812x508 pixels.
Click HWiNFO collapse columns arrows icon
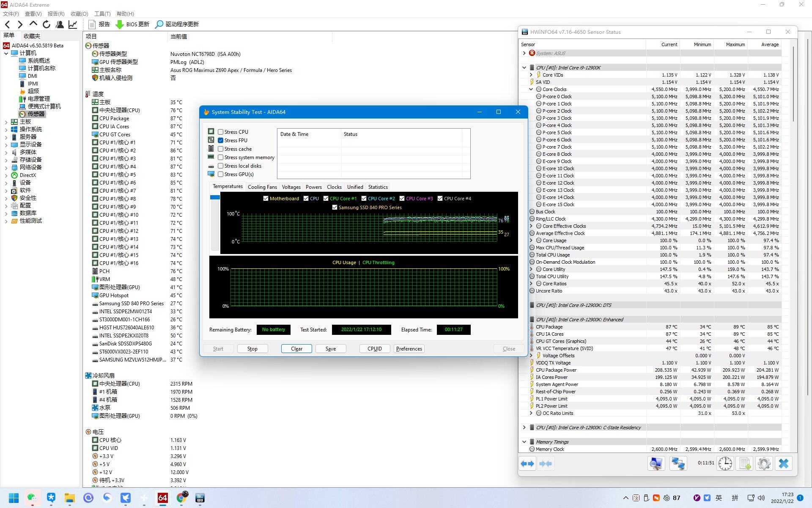546,464
